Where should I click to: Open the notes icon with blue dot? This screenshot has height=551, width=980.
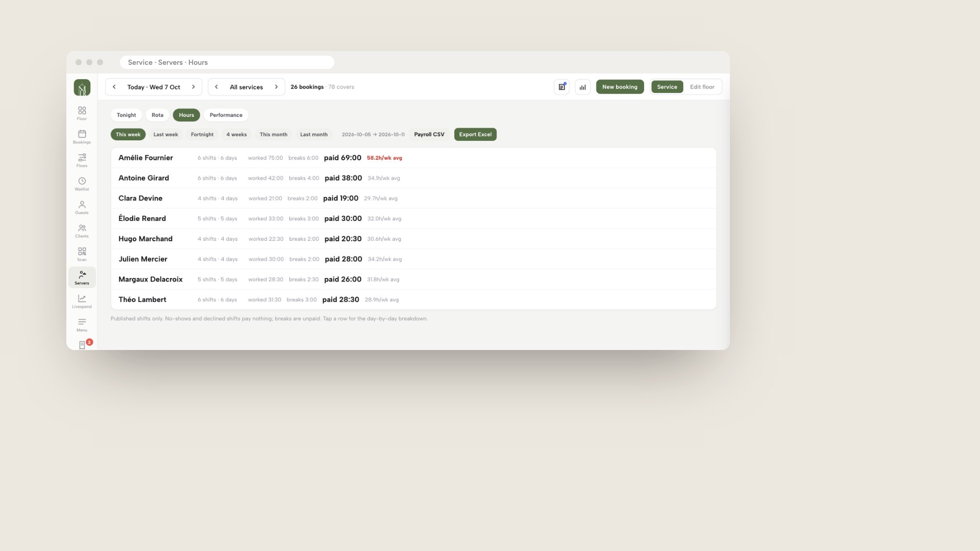tap(561, 87)
